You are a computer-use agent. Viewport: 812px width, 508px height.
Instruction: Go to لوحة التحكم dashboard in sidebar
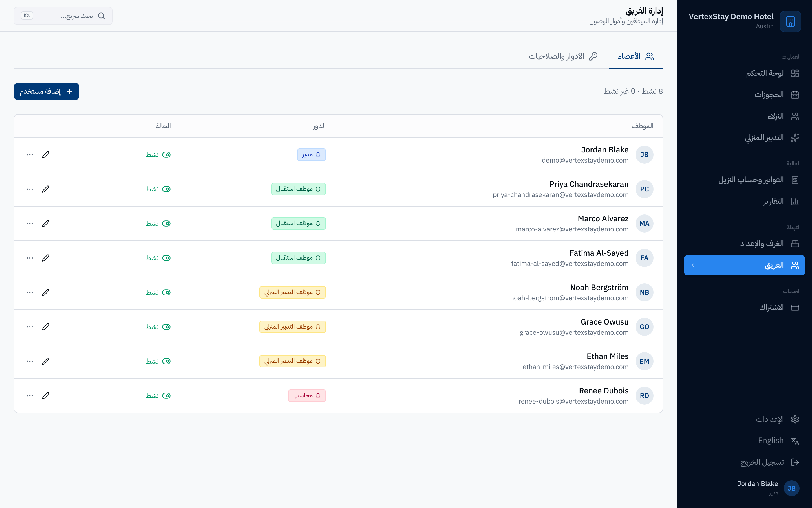(744, 73)
